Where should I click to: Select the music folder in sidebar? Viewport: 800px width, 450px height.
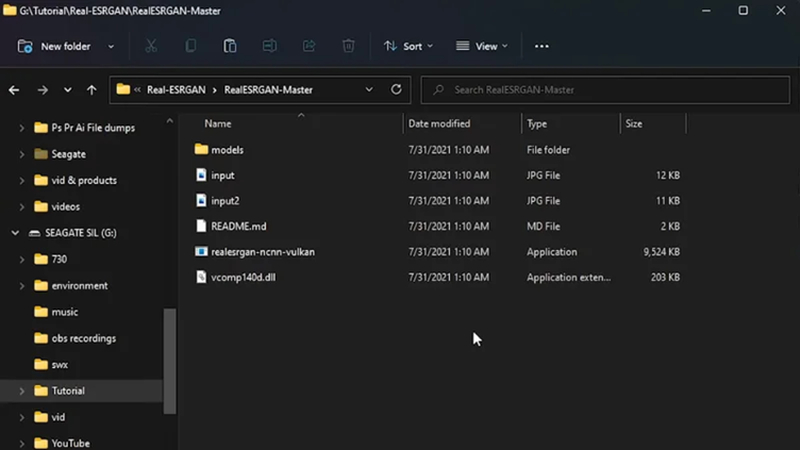[65, 312]
